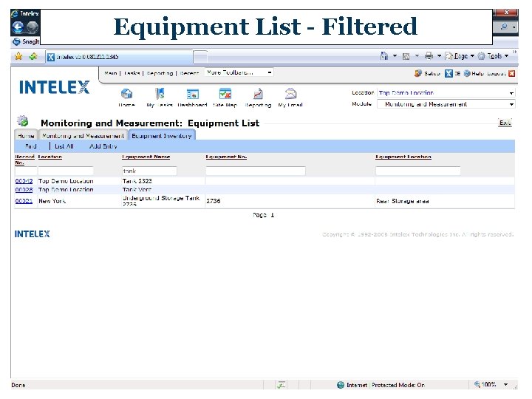Click the zoom level magnifier in status bar
The height and width of the screenshot is (399, 532).
pyautogui.click(x=477, y=384)
